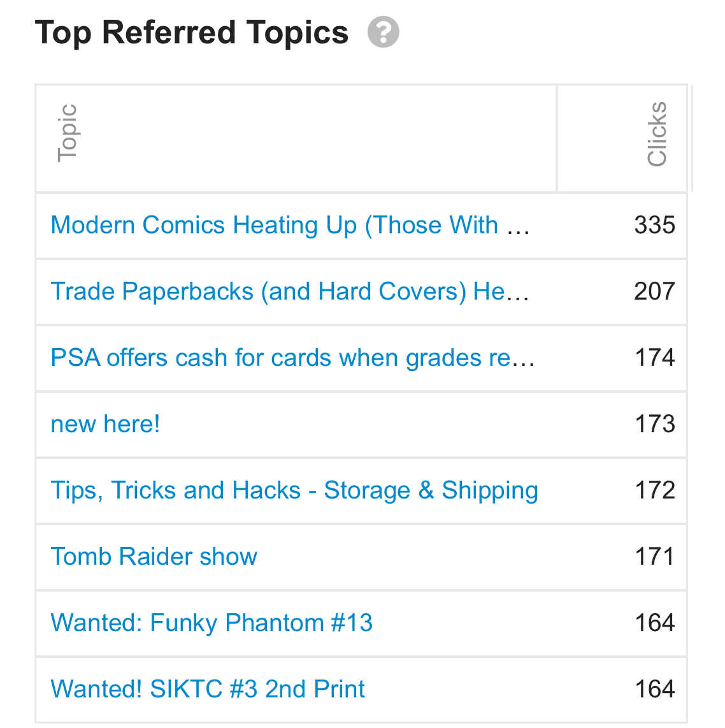
Task: Click the 171 clicks count cell
Action: coord(654,557)
